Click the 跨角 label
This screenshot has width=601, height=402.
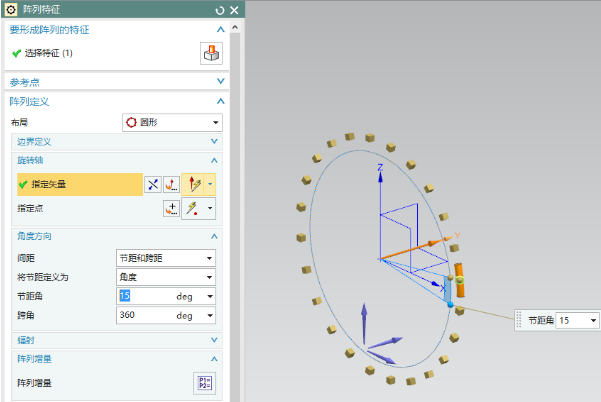click(26, 315)
